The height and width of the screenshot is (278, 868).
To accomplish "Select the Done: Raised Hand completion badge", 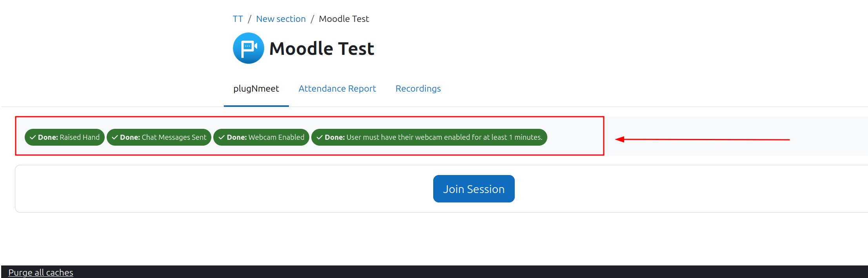I will [x=65, y=137].
